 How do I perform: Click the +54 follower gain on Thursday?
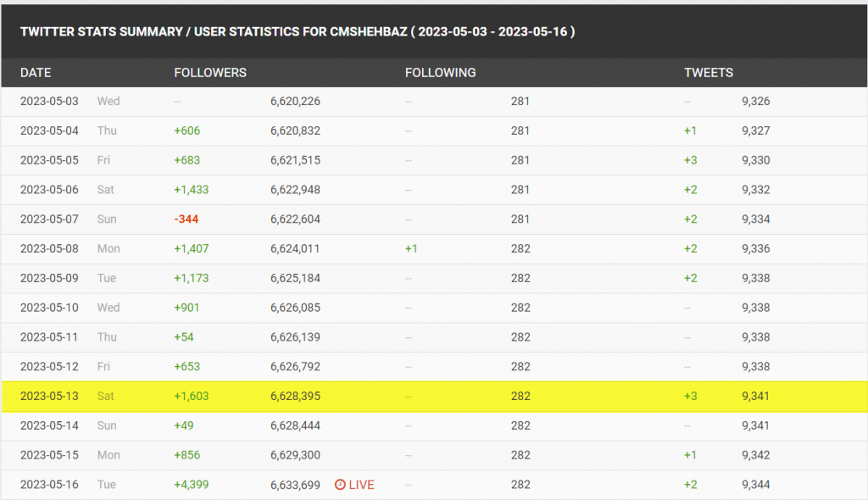click(184, 337)
